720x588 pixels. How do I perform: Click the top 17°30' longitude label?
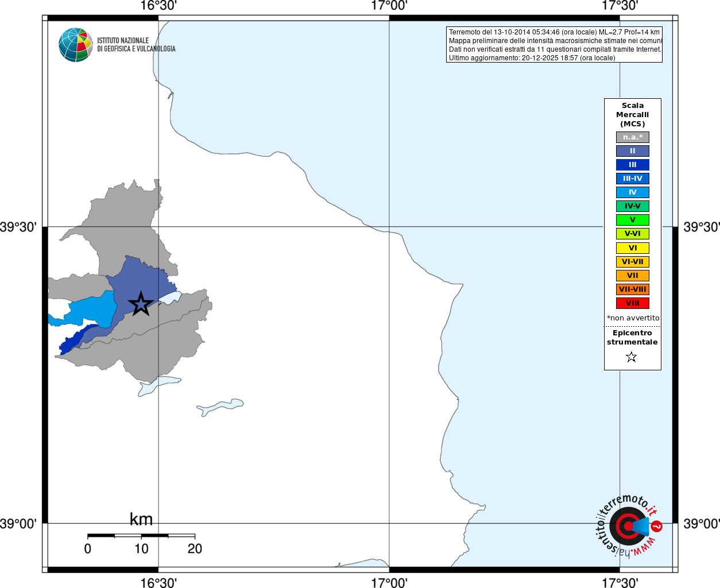tap(620, 6)
